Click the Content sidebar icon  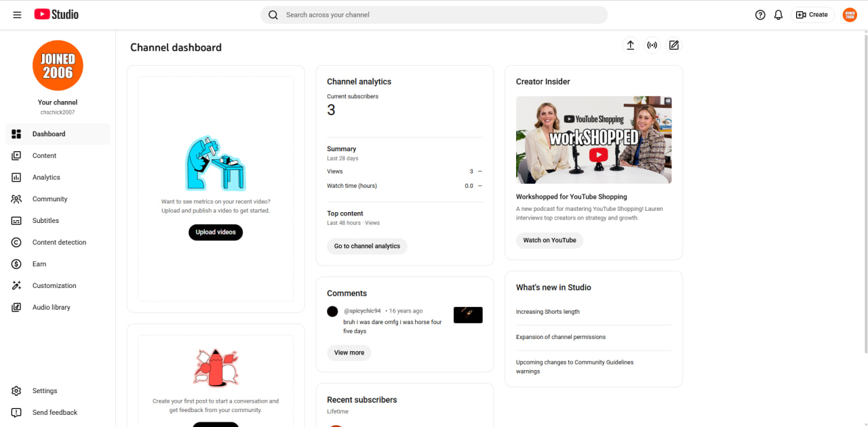(17, 156)
